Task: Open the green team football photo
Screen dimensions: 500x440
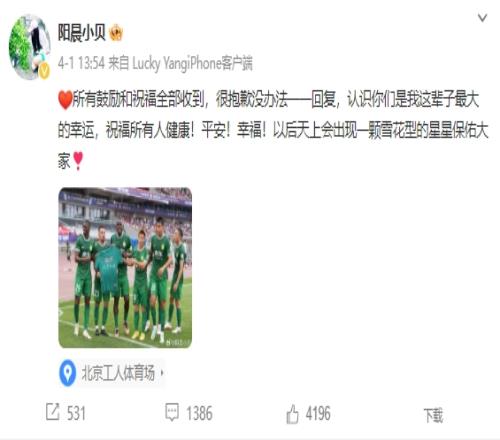Action: pos(125,268)
